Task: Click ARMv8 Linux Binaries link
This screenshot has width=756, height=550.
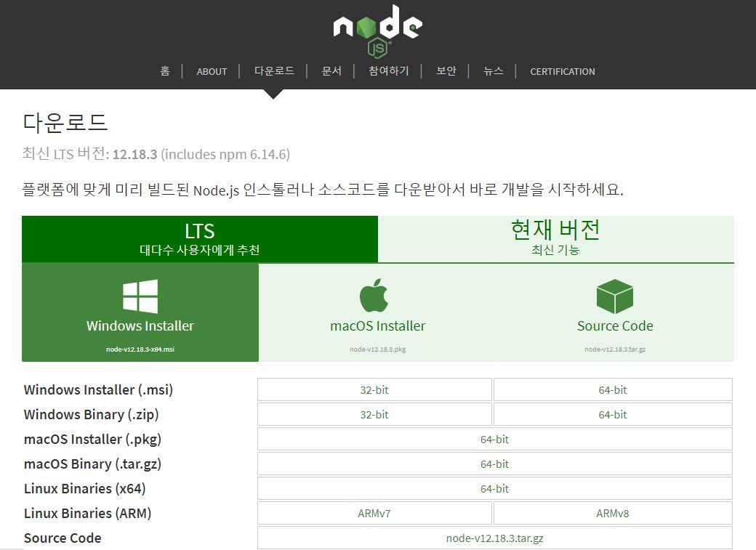Action: tap(613, 514)
